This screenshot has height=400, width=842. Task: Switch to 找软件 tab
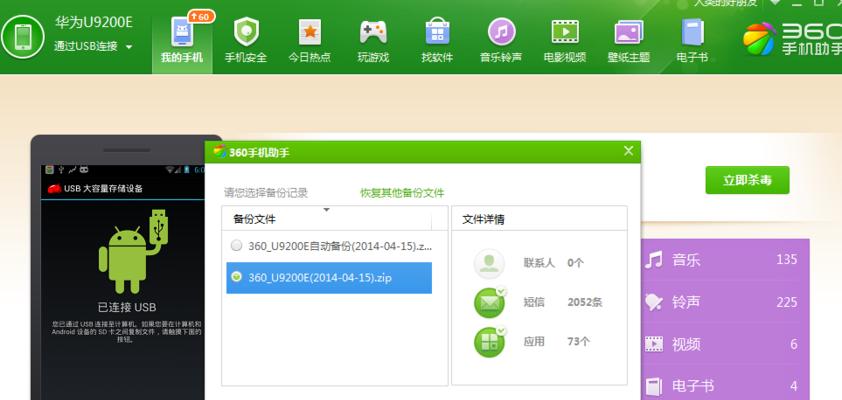(x=437, y=40)
